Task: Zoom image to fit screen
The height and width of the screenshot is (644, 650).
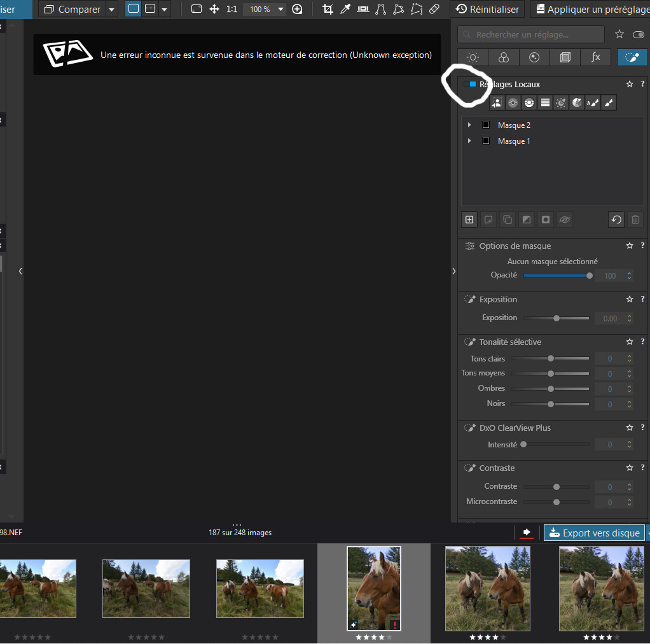Action: point(197,10)
